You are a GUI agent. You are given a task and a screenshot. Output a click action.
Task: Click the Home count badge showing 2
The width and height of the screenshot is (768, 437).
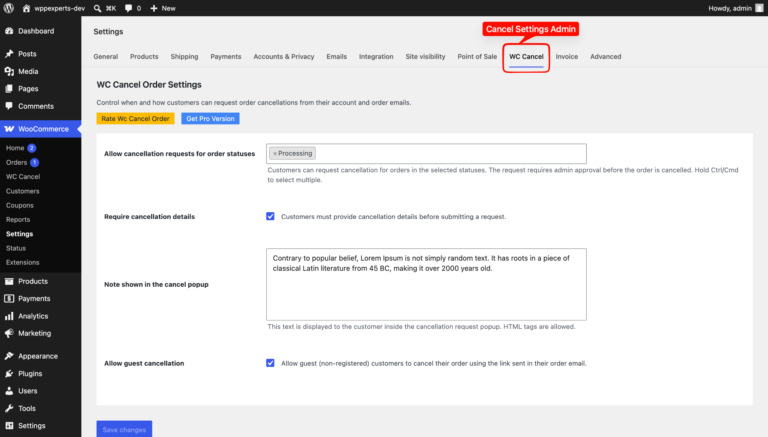click(x=31, y=147)
